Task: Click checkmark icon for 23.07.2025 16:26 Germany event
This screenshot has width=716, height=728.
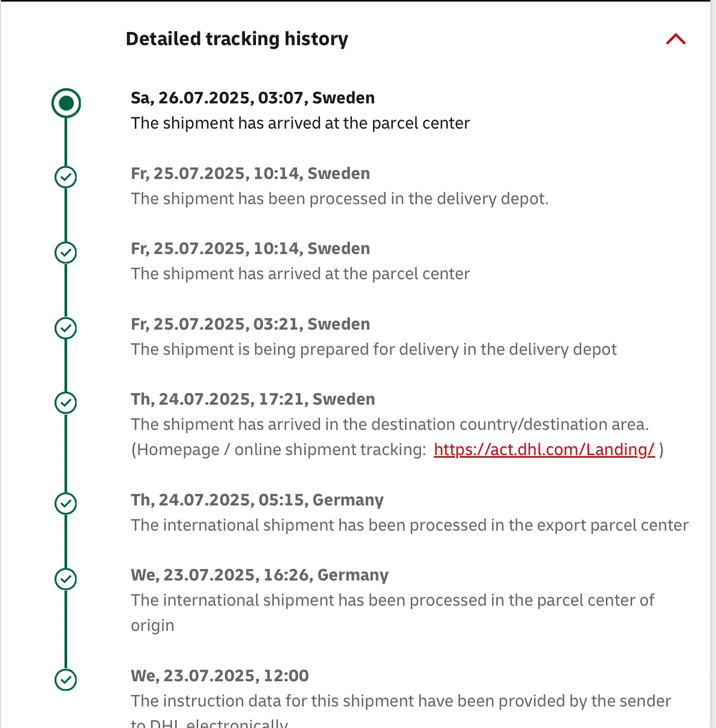Action: point(66,579)
